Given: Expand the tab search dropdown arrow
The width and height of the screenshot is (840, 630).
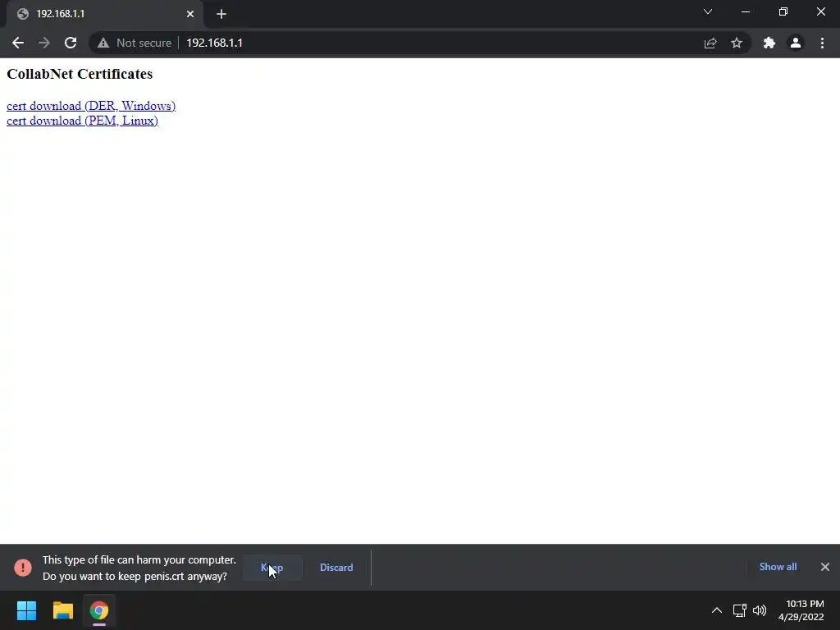Looking at the screenshot, I should click(708, 11).
